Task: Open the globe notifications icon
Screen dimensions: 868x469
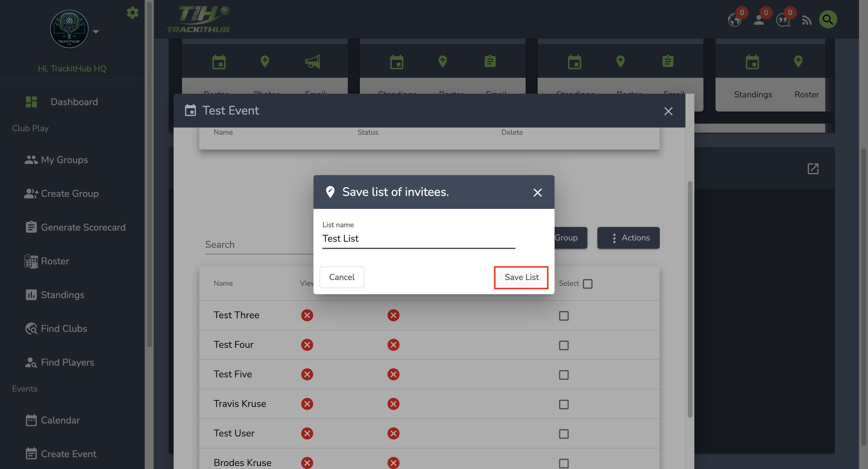Action: (734, 20)
